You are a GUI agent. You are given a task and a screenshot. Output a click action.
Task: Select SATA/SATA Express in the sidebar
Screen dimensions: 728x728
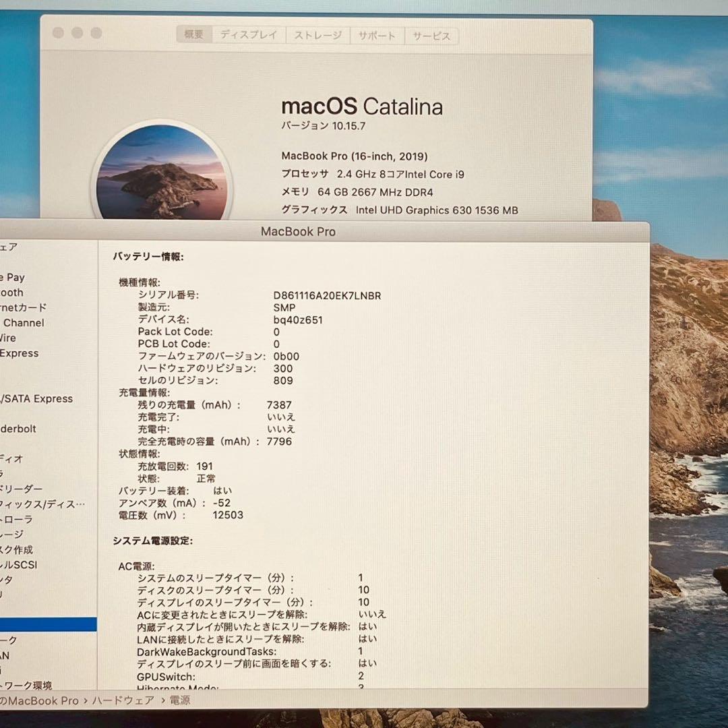[x=36, y=398]
